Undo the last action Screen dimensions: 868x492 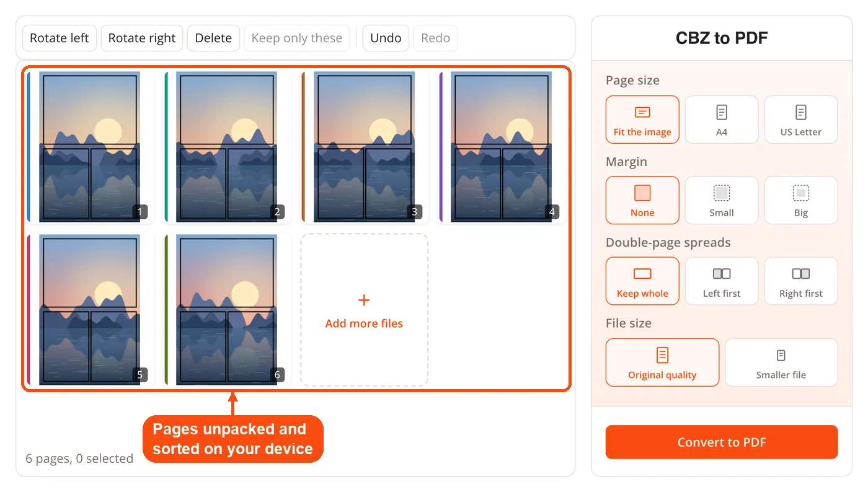tap(386, 38)
